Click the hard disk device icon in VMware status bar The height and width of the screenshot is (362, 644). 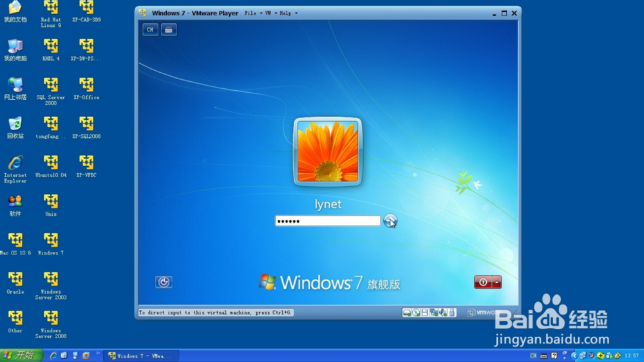coord(406,312)
